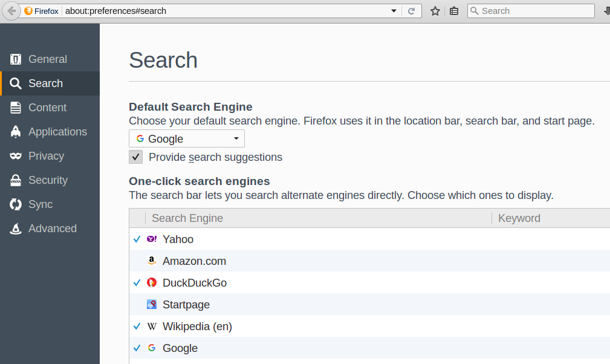Reload the current page
This screenshot has height=364, width=610.
point(411,11)
